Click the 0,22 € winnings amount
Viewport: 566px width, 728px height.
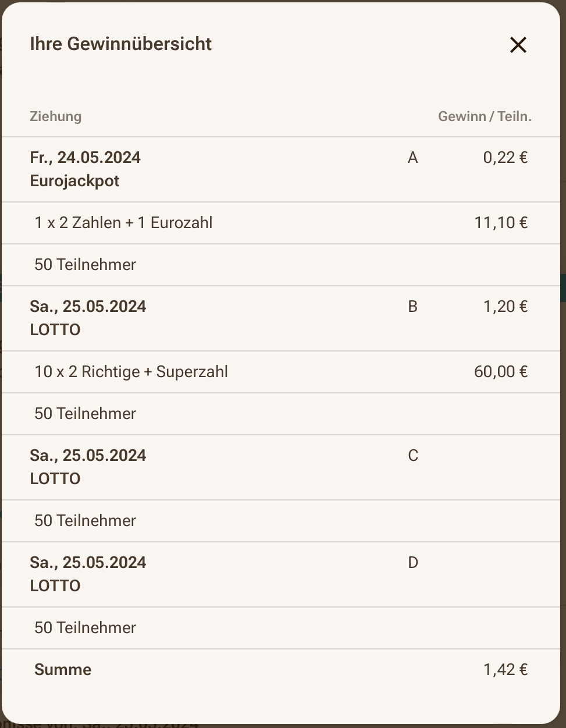point(505,158)
